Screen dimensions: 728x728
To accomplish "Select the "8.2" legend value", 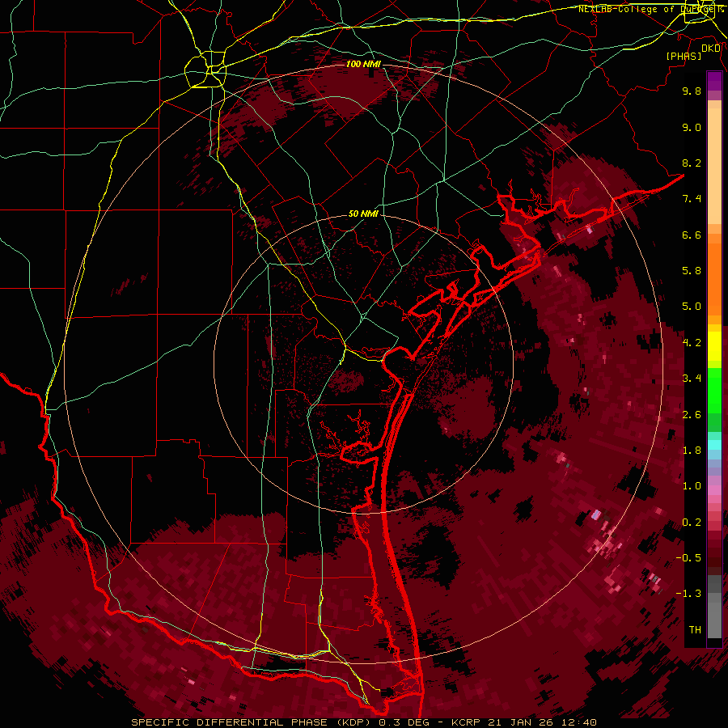I will coord(692,163).
